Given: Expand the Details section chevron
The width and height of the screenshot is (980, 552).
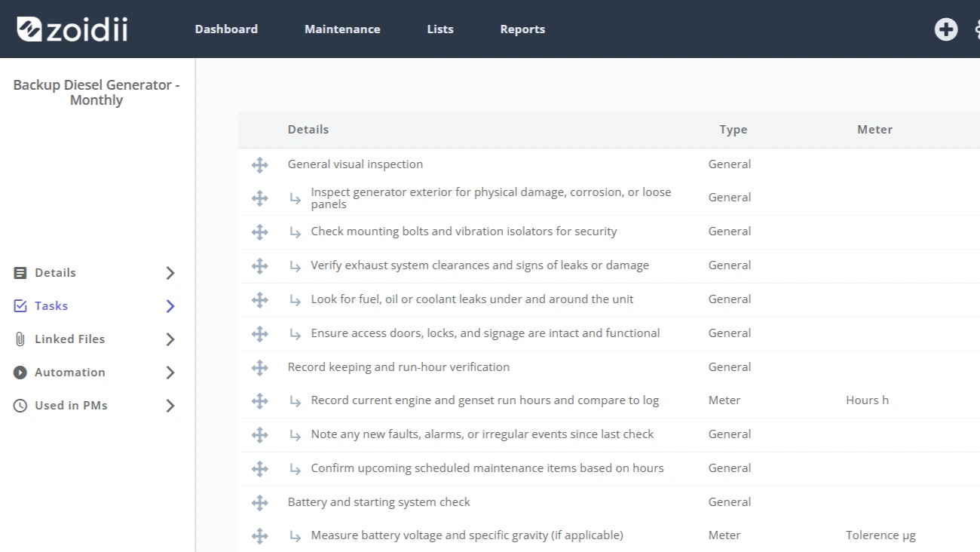Looking at the screenshot, I should click(170, 273).
